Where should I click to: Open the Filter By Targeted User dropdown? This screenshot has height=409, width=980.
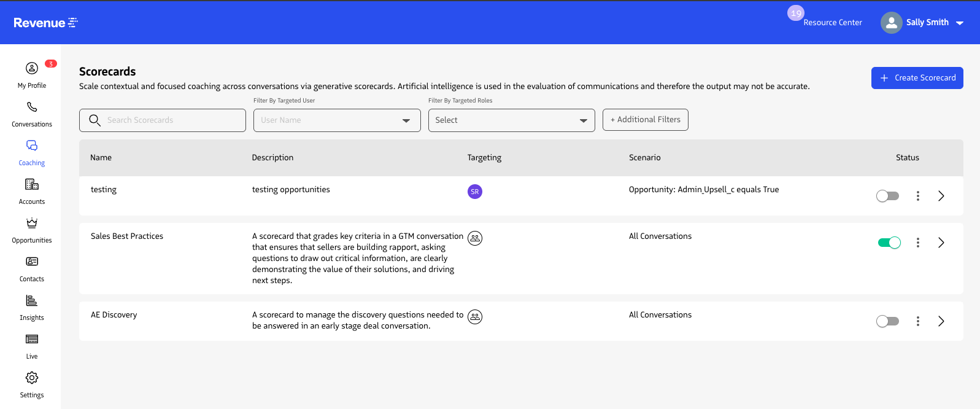tap(337, 120)
